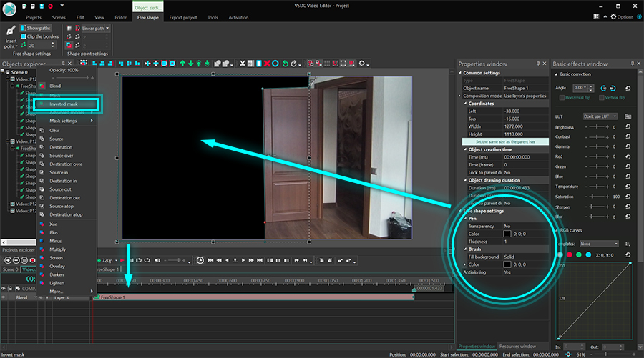Open the Export project tab

point(182,17)
